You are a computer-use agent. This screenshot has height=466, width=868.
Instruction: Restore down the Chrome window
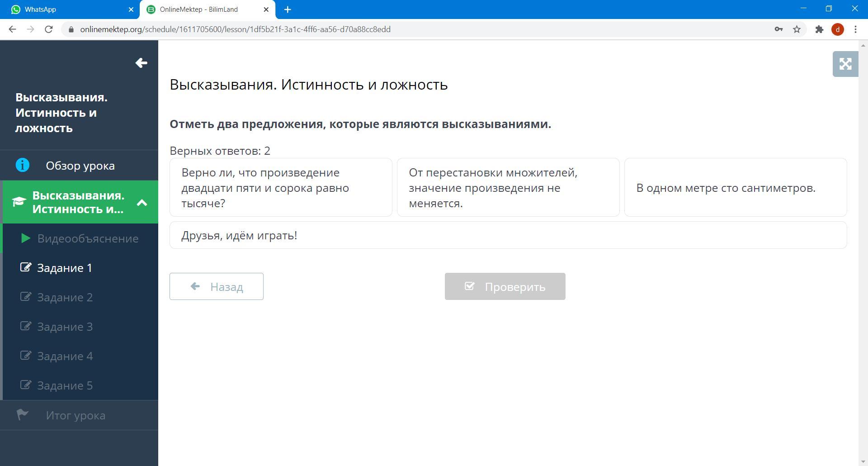829,9
